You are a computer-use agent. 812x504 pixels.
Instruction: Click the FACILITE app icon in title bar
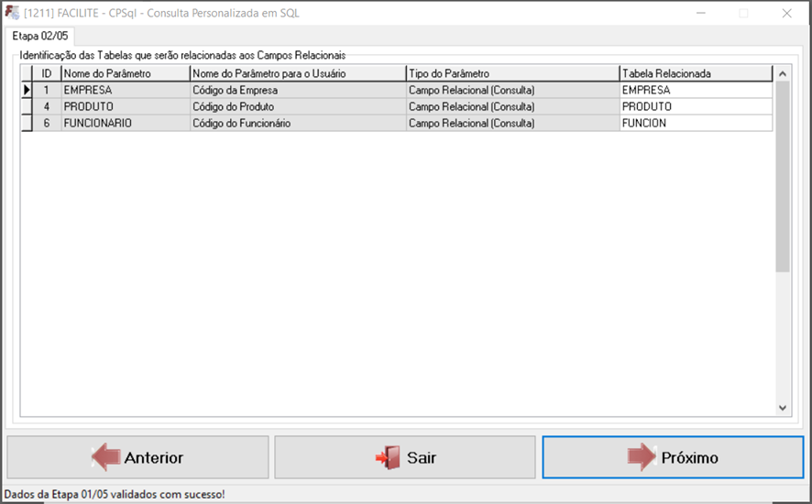click(13, 13)
